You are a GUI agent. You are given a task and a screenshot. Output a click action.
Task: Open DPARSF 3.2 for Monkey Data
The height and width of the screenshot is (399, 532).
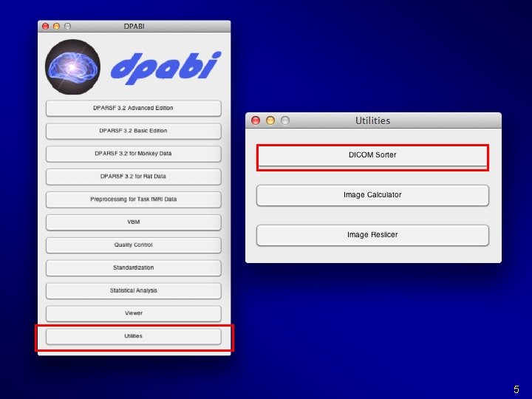click(x=133, y=154)
